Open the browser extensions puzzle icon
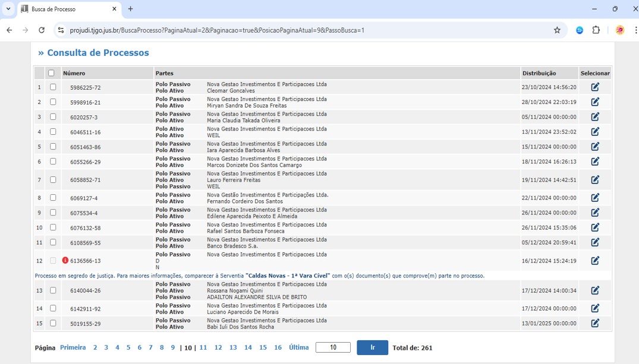 click(596, 30)
